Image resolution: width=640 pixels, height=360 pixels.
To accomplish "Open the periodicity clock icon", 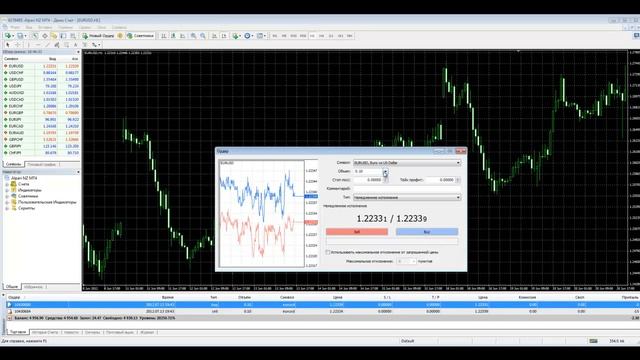I will (x=248, y=36).
